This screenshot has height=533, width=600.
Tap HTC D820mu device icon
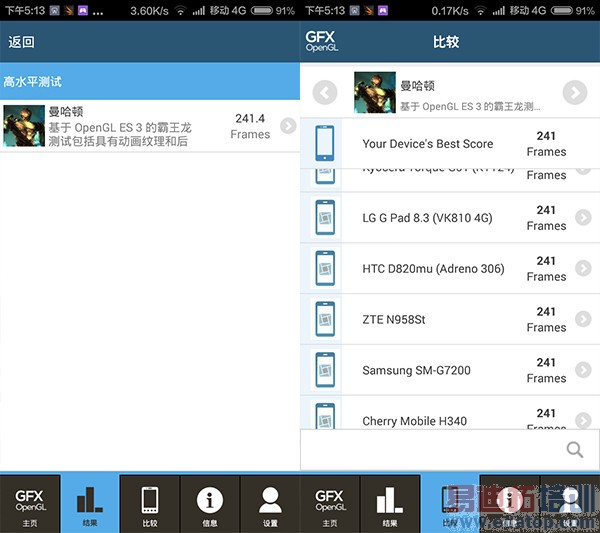[325, 268]
